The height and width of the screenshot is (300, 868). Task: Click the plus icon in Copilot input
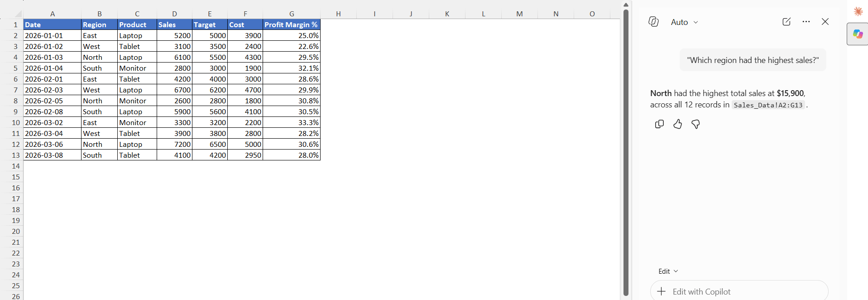pyautogui.click(x=661, y=291)
